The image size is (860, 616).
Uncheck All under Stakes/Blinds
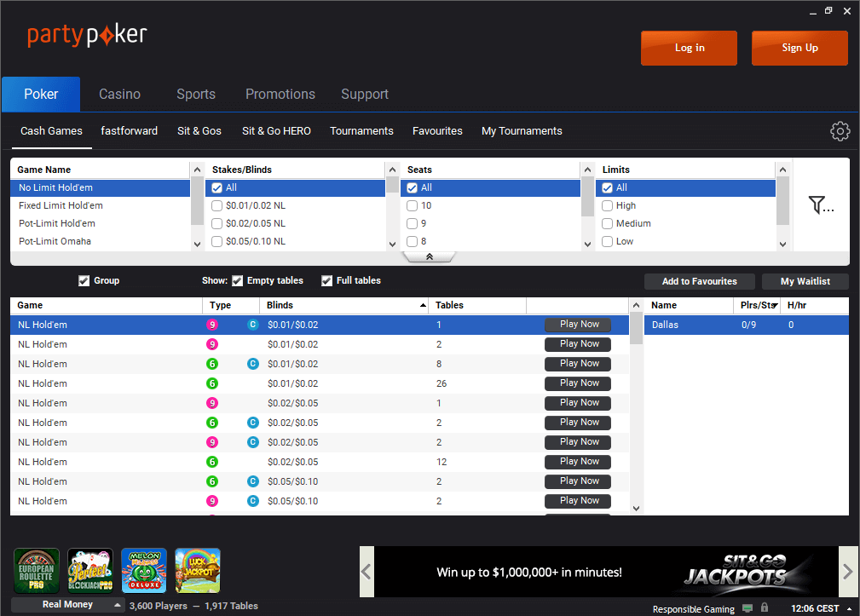(x=216, y=188)
